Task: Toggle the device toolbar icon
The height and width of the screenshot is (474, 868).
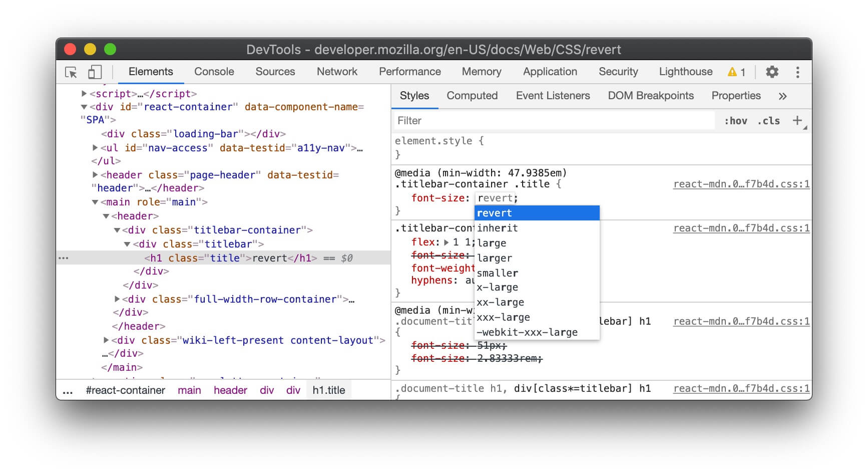Action: 95,72
